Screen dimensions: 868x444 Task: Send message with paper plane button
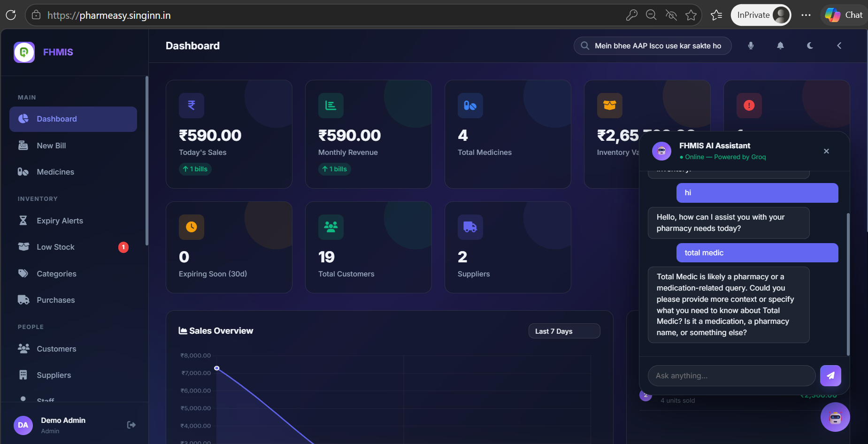(830, 375)
